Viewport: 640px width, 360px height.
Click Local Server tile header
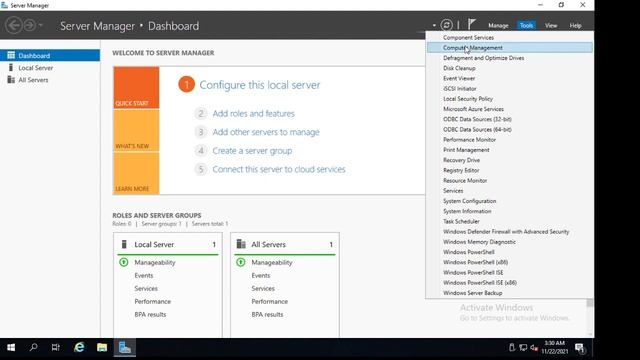[x=168, y=244]
